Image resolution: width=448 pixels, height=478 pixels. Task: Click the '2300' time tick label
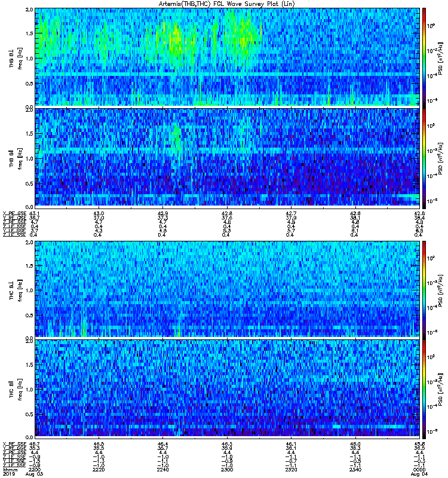click(227, 470)
